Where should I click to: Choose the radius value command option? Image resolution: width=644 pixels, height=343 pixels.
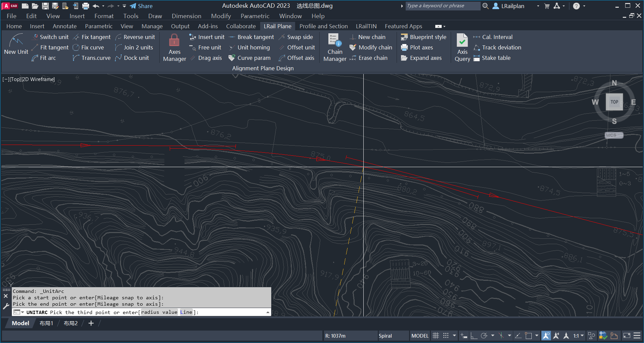tap(159, 312)
